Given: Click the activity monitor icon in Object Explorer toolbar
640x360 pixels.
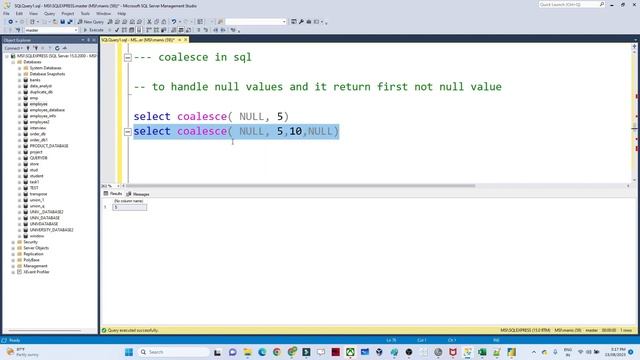Looking at the screenshot, I should pyautogui.click(x=64, y=48).
